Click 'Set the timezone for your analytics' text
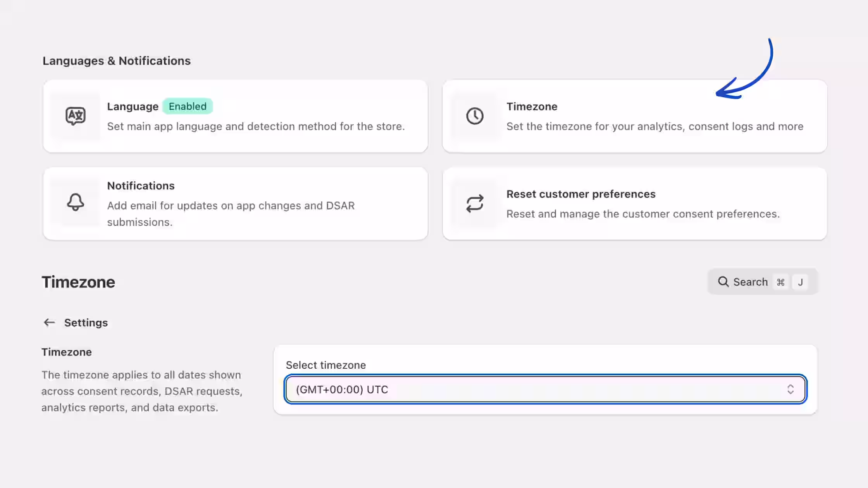Viewport: 868px width, 488px height. tap(655, 126)
